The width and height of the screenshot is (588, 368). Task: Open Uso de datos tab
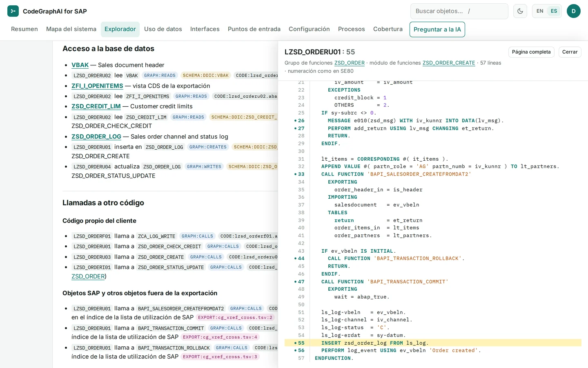(163, 29)
